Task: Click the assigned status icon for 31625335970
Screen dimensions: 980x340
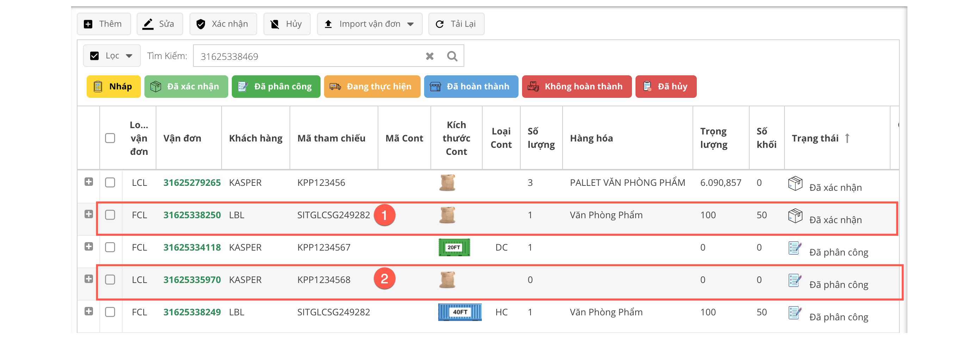Action: tap(795, 280)
